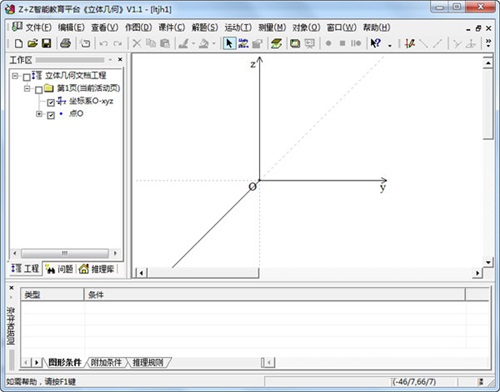Viewport: 500px width, 392px height.
Task: Select the 图形条件 bottom tab
Action: click(x=65, y=362)
